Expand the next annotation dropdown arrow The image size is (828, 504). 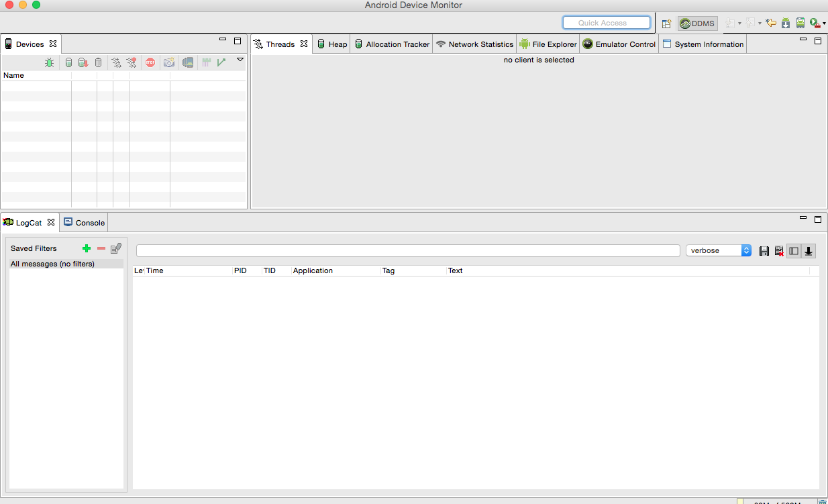coord(739,24)
